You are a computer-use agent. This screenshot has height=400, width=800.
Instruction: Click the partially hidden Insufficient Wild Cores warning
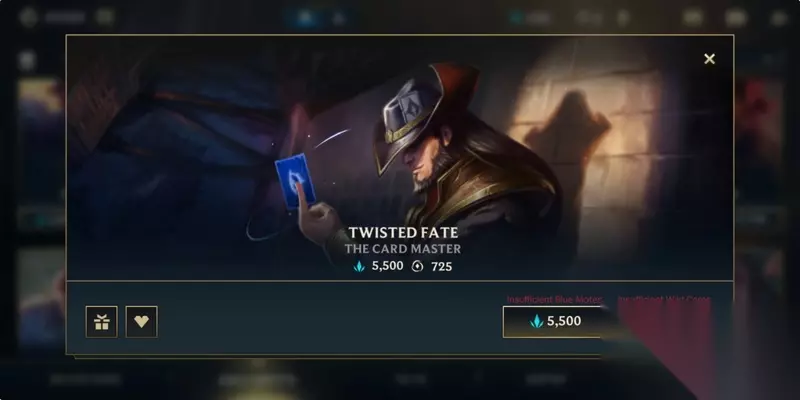pos(664,299)
